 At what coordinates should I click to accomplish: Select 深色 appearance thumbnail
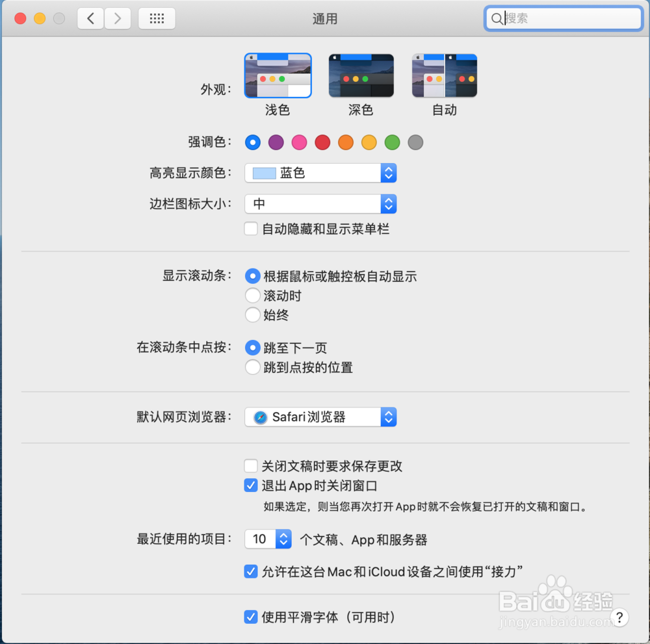(361, 75)
